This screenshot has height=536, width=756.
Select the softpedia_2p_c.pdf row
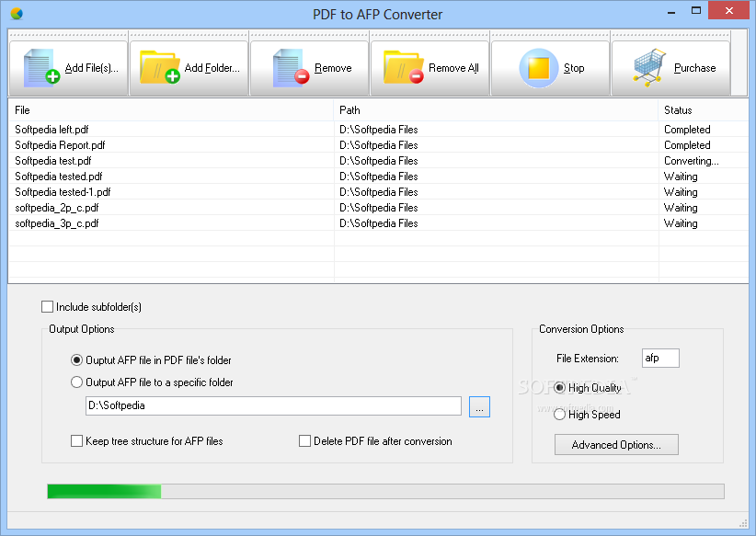[379, 208]
